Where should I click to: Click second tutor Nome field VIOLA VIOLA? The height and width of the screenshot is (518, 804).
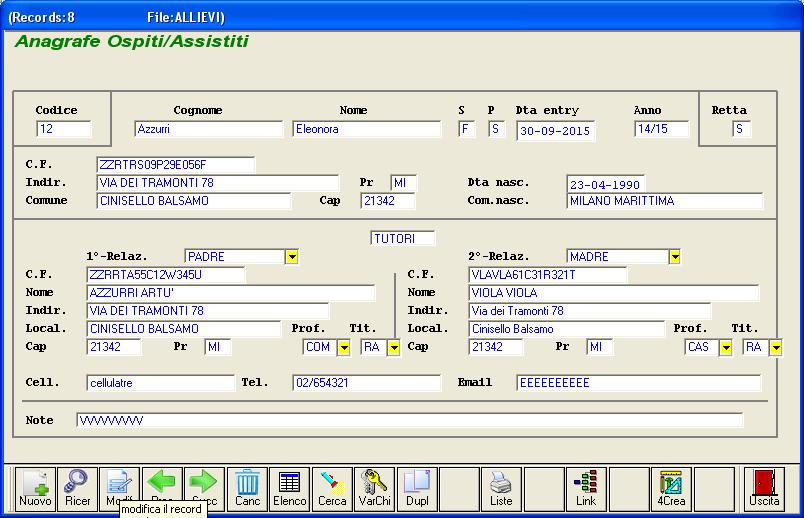(614, 293)
